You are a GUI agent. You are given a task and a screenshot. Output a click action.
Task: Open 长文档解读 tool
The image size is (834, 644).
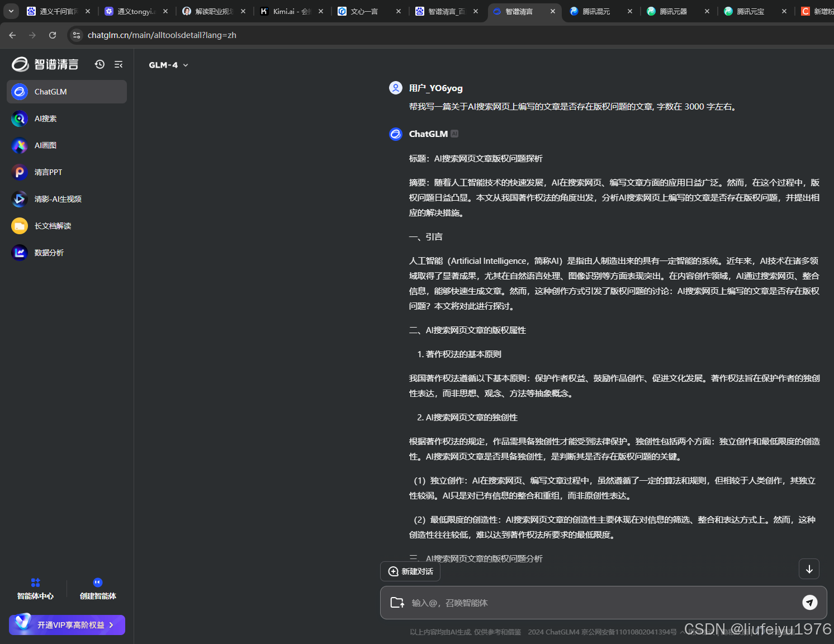coord(67,226)
